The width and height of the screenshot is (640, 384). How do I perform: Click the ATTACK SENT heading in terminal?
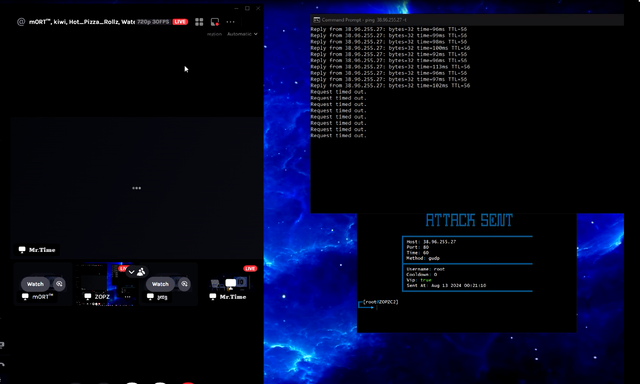pyautogui.click(x=469, y=220)
